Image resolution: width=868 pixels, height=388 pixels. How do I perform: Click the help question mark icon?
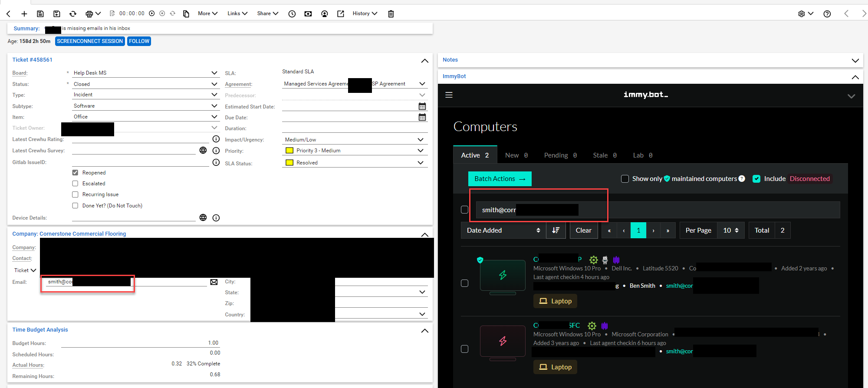pos(827,14)
